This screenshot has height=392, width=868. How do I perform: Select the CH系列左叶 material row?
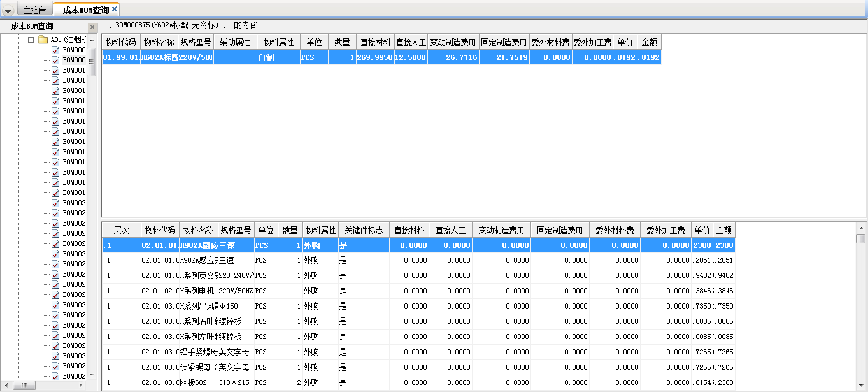point(418,337)
